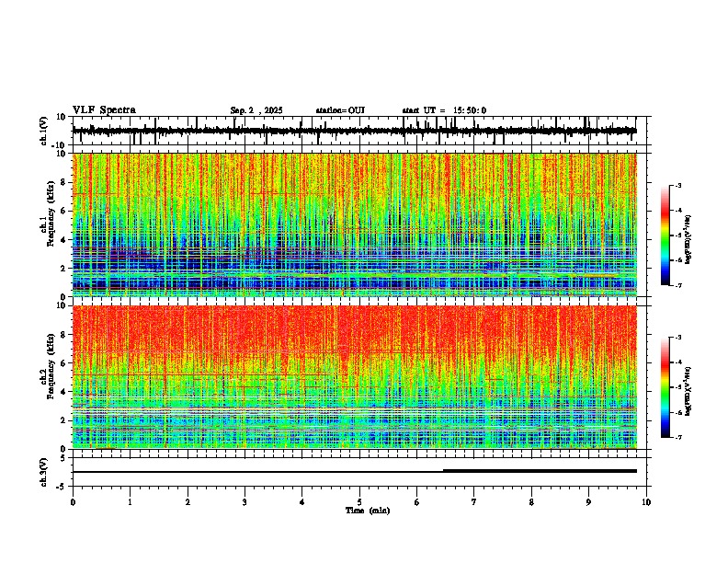The image size is (728, 563).
Task: Click the ch.3 black voltage trace line
Action: click(x=355, y=471)
